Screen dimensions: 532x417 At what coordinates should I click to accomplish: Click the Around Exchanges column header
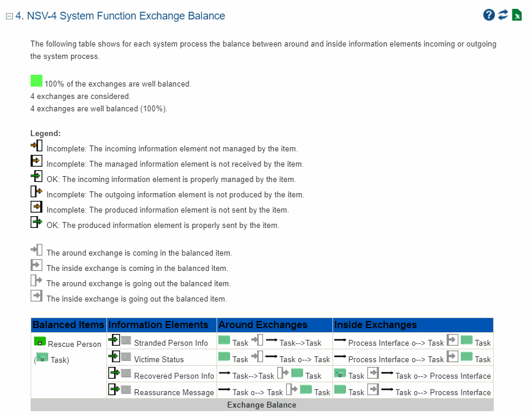pos(262,325)
